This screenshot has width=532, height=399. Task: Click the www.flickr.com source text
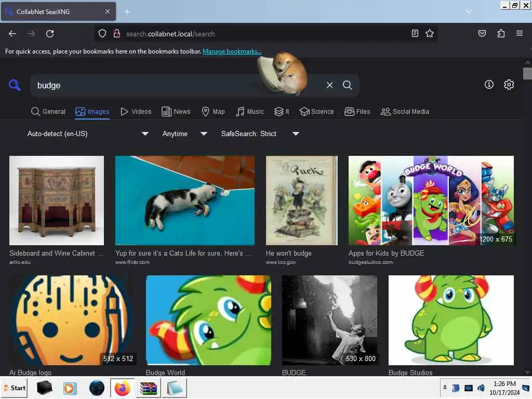click(132, 262)
